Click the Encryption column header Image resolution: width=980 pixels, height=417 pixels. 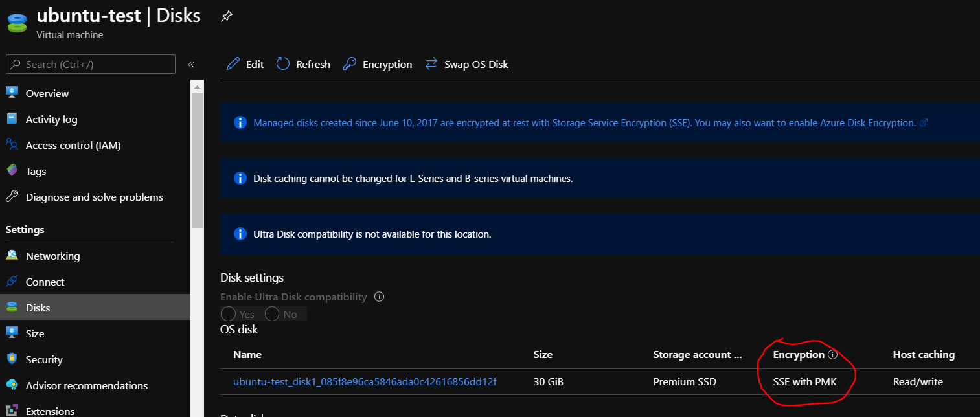pos(799,354)
